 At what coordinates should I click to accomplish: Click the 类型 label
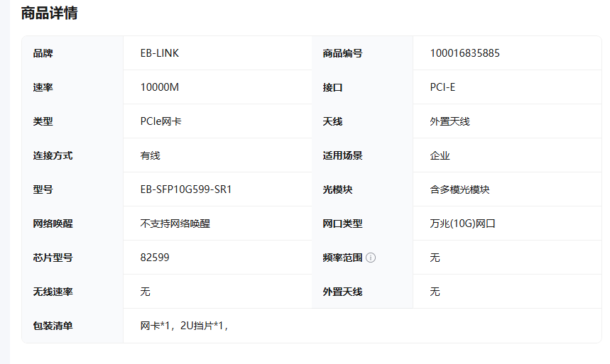pos(43,121)
